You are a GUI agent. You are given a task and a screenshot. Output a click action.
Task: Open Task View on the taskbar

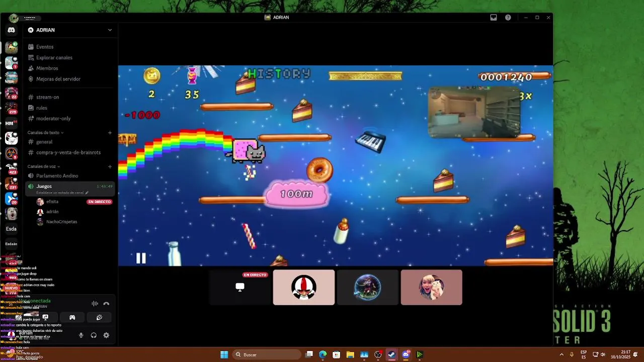point(309,354)
